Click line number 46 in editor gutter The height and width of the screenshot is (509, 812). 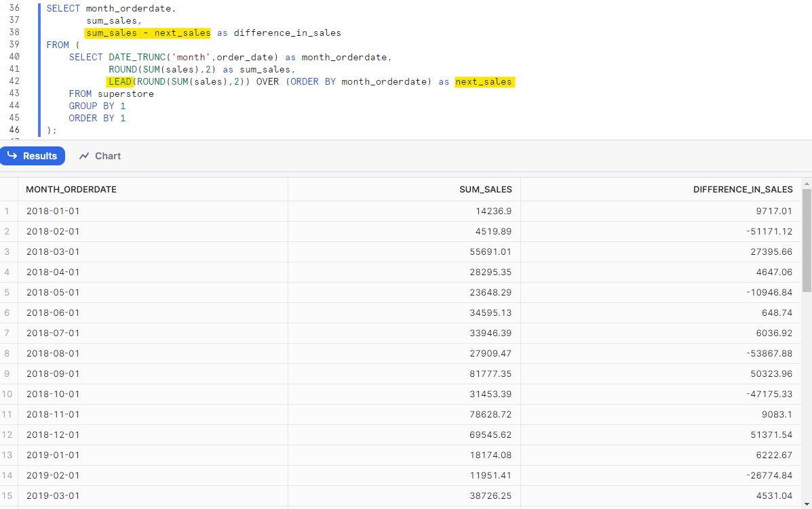(14, 130)
